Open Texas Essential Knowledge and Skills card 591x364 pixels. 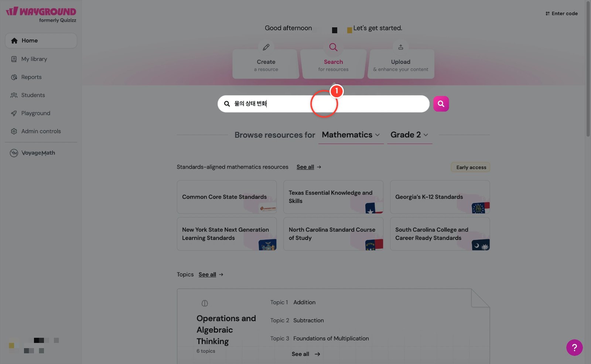[x=333, y=197]
